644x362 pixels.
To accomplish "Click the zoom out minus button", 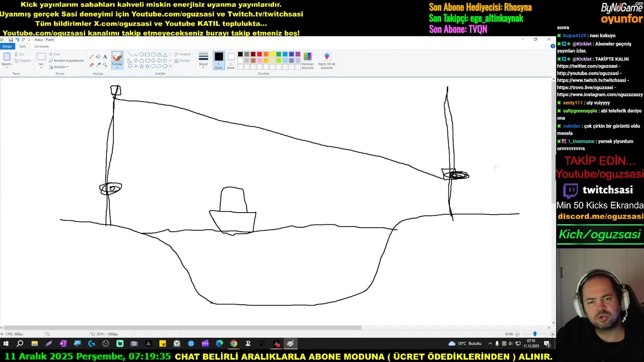I will tap(518, 334).
